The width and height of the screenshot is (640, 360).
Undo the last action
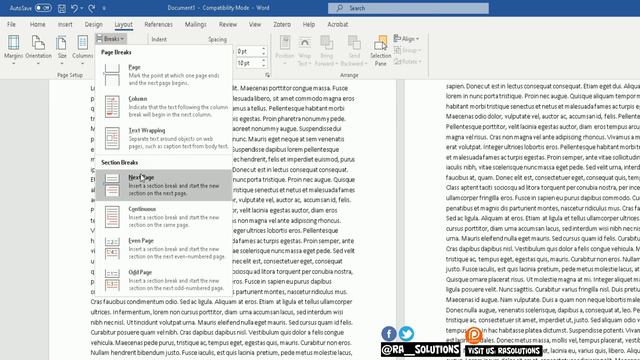pyautogui.click(x=74, y=8)
